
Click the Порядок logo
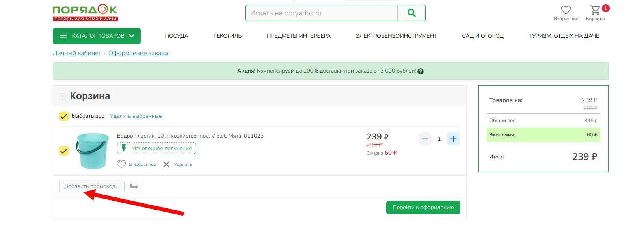[x=85, y=13]
